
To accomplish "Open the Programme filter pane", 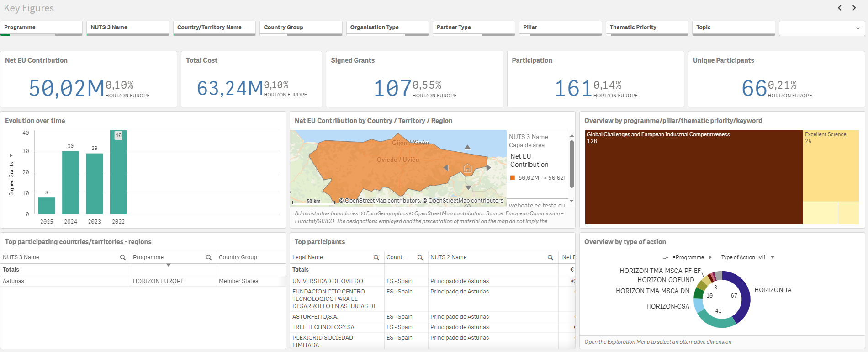I will coord(41,27).
